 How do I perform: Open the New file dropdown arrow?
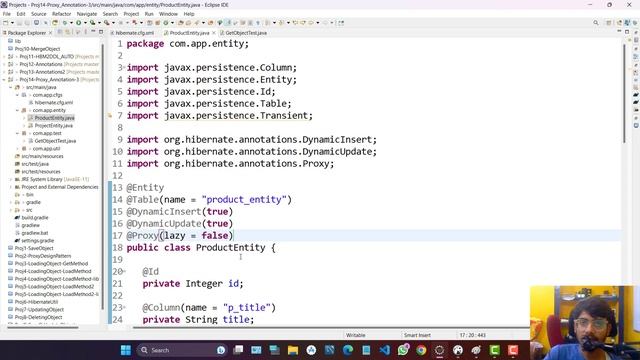click(x=12, y=23)
